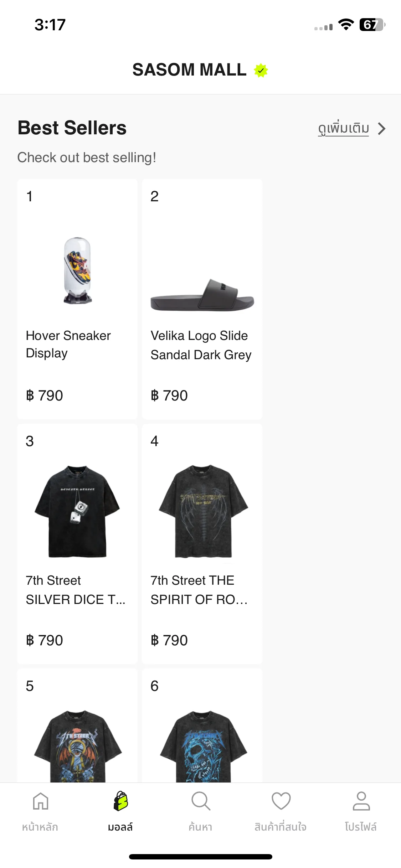Viewport: 401px width, 868px height.
Task: Switch to the สินค้าที่สนใจ tab label
Action: point(281,827)
